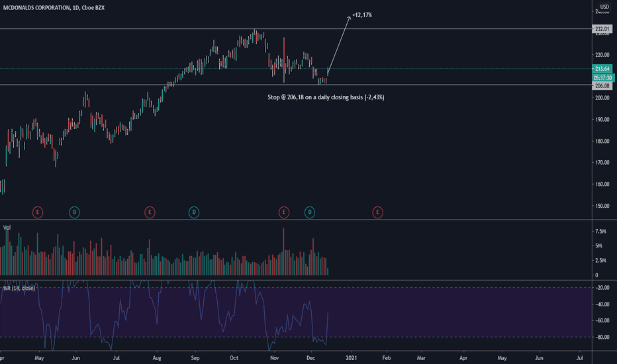Click the Dec label on time axis
Image resolution: width=617 pixels, height=364 pixels.
(311, 357)
